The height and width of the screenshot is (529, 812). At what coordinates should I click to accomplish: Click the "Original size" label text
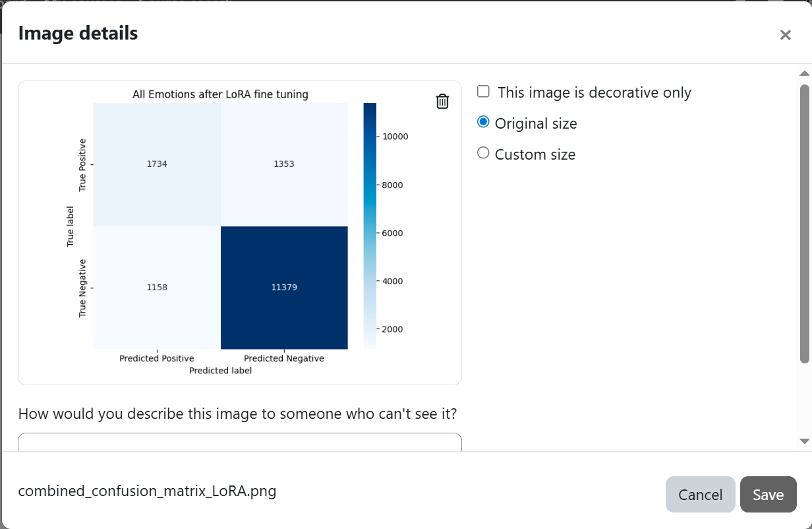pos(536,123)
